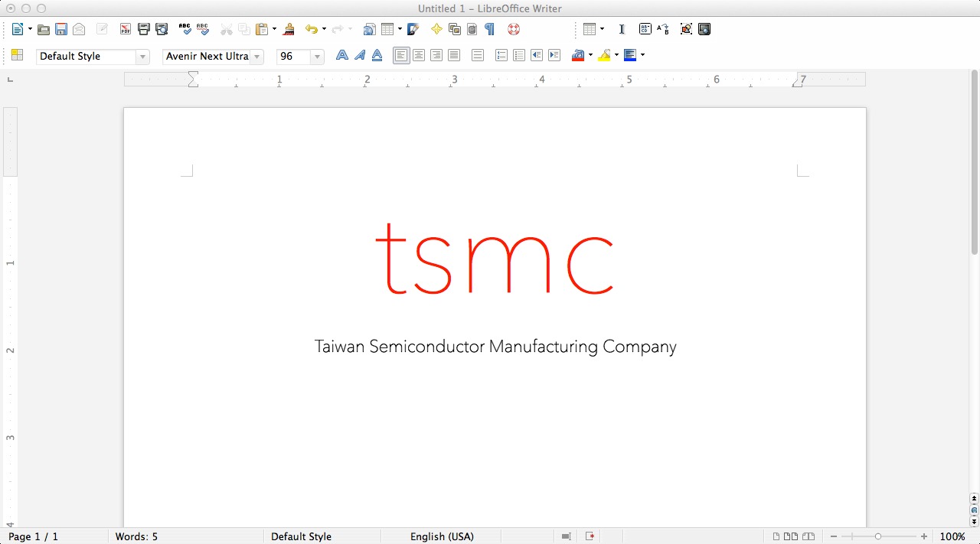Click the English (USA) language field
Screen dimensions: 980x544
point(442,536)
